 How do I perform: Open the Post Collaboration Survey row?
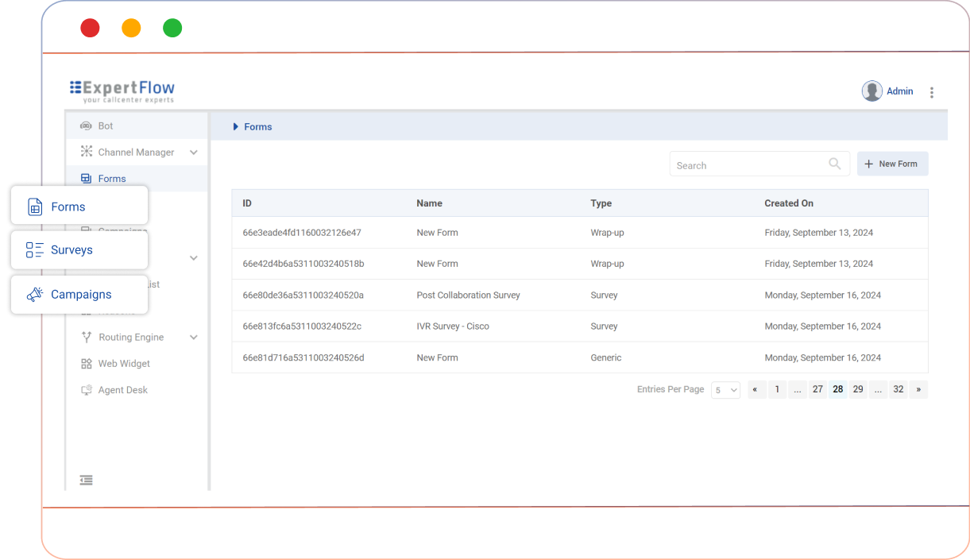tap(468, 295)
